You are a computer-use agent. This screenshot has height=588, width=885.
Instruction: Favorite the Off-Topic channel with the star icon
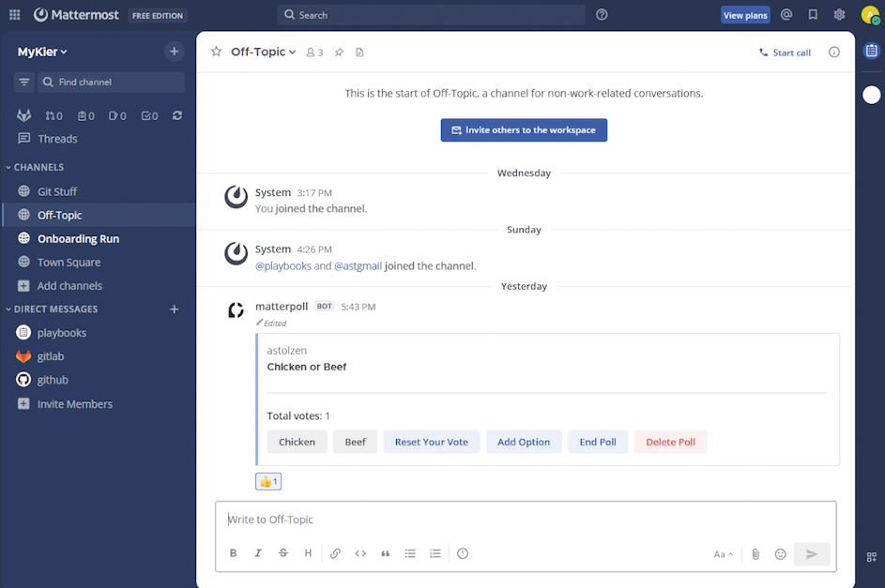point(216,53)
